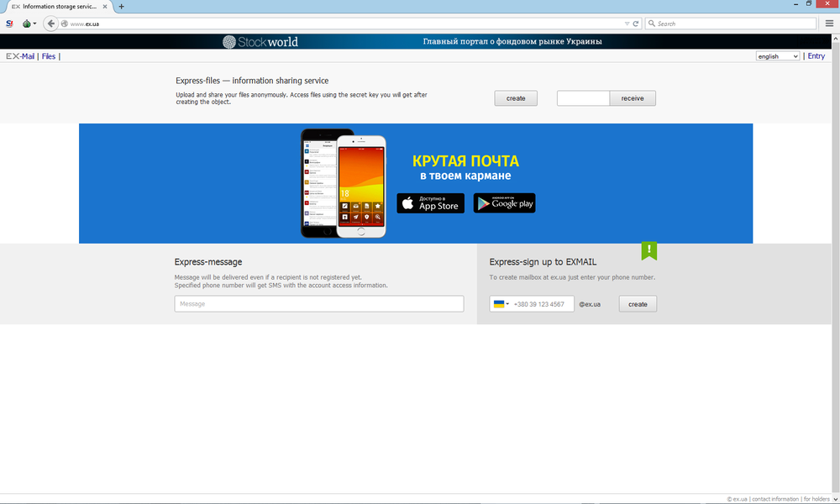This screenshot has width=840, height=504.
Task: Open the language dropdown set to english
Action: click(778, 56)
